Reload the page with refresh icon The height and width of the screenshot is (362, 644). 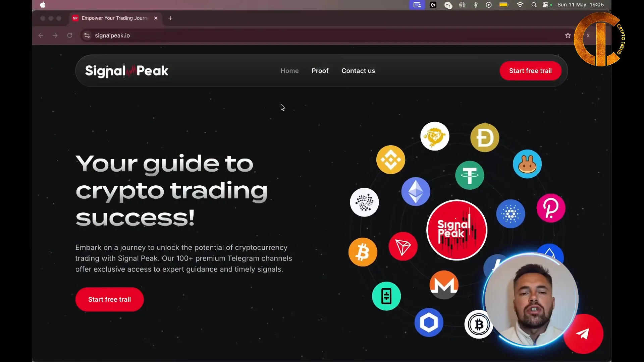(70, 35)
